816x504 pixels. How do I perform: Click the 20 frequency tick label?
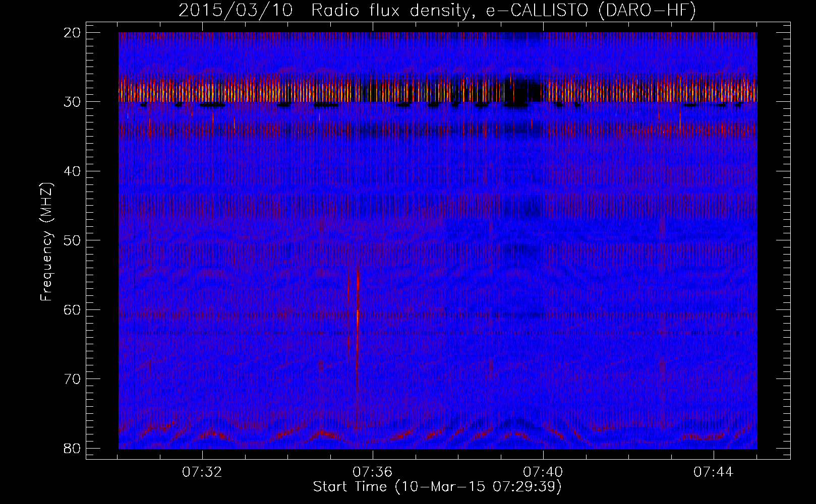tap(73, 32)
